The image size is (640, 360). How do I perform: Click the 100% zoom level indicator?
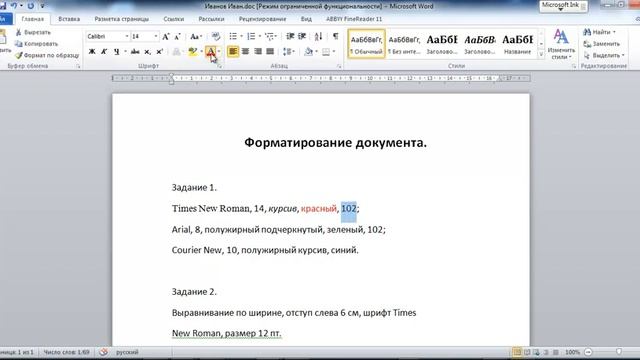(572, 352)
